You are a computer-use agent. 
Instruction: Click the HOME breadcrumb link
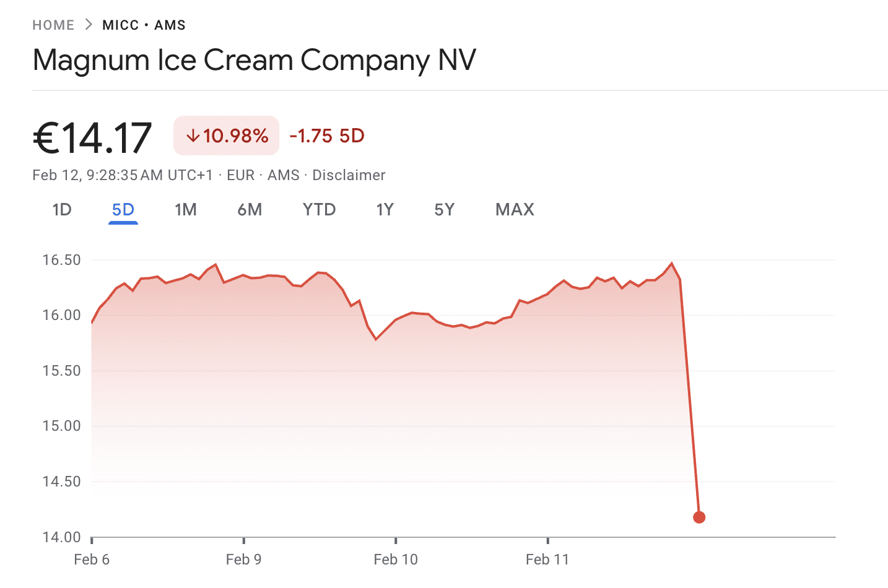(53, 25)
